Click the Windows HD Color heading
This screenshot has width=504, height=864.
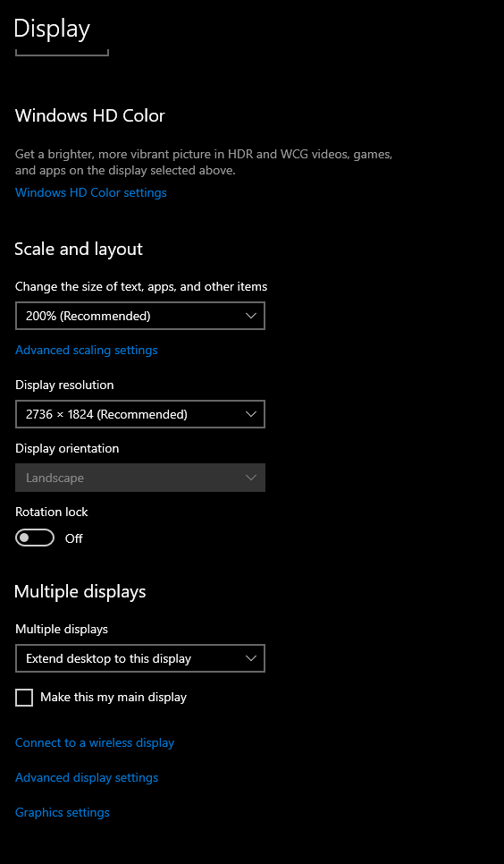[89, 115]
